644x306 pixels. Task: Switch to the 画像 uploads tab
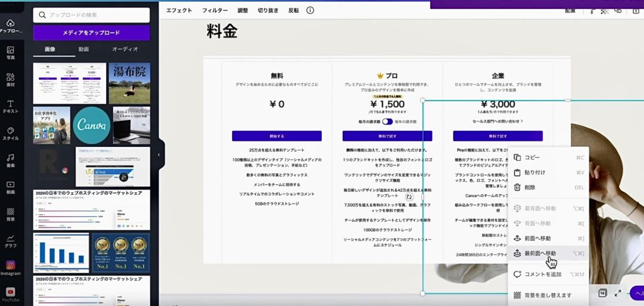[50, 49]
